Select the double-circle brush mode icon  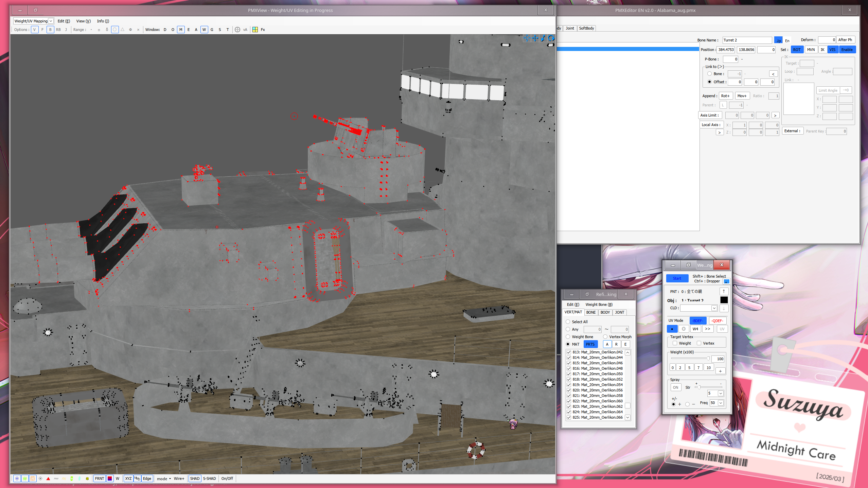click(684, 329)
